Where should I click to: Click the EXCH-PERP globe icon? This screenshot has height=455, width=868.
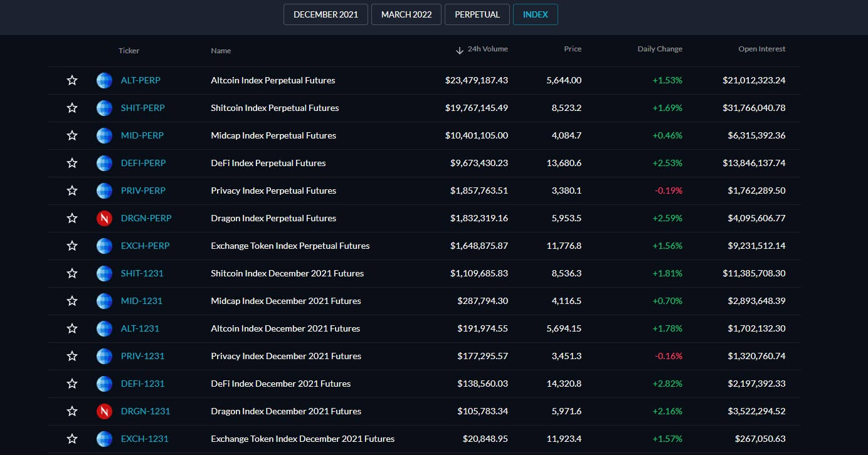(104, 246)
